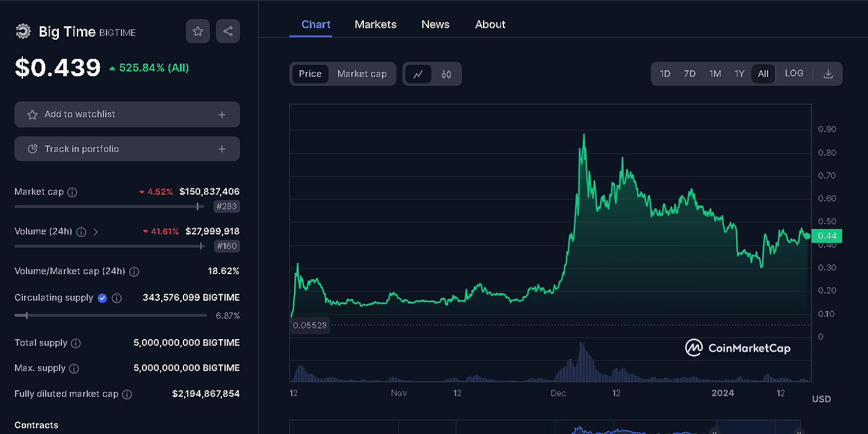Click the star favorite icon button
868x434 pixels.
click(x=198, y=31)
